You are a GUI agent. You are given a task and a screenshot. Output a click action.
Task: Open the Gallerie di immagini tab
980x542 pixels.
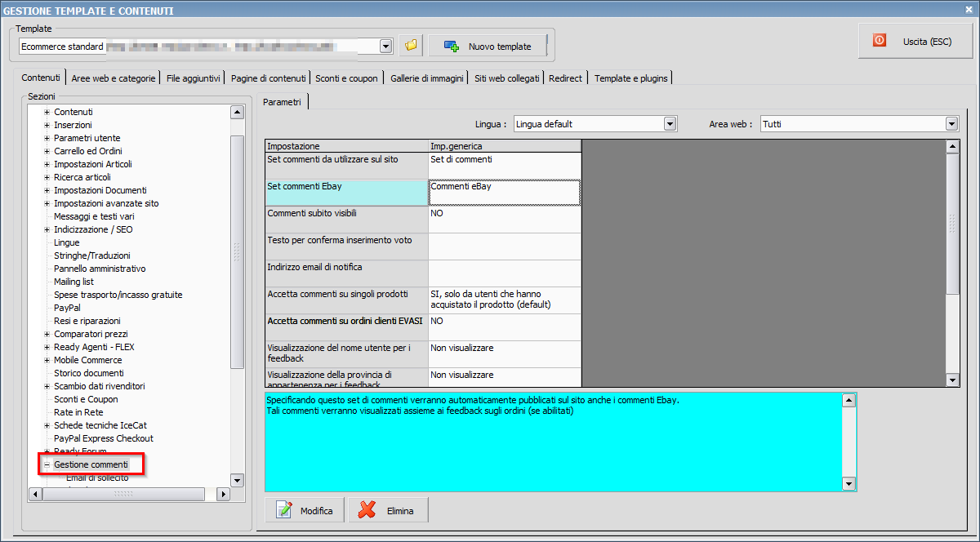pyautogui.click(x=426, y=78)
